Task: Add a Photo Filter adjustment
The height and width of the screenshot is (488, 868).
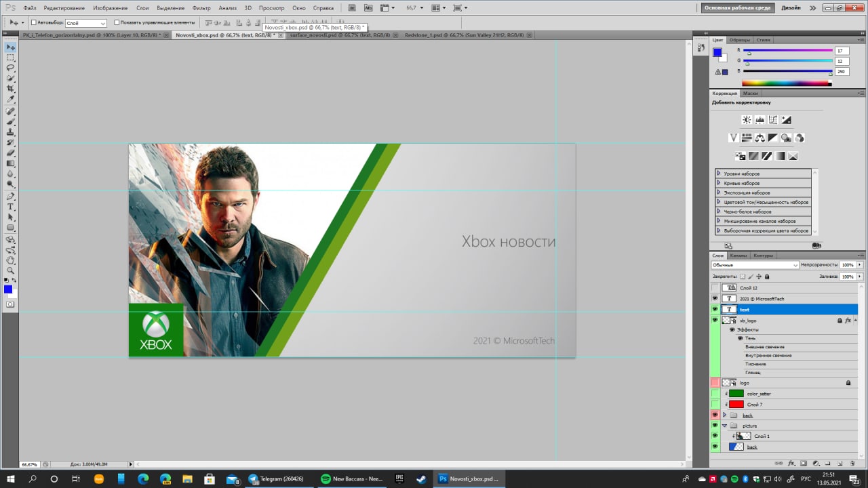Action: [x=787, y=138]
